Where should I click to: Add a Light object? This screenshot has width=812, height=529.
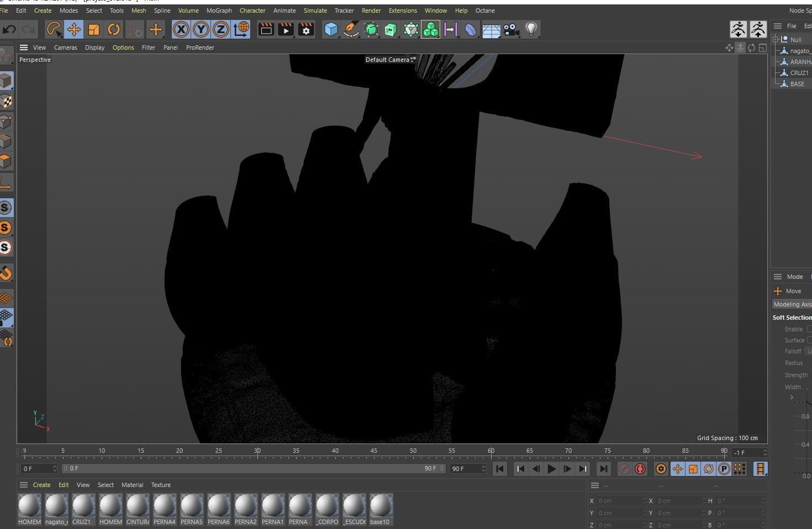coord(531,29)
